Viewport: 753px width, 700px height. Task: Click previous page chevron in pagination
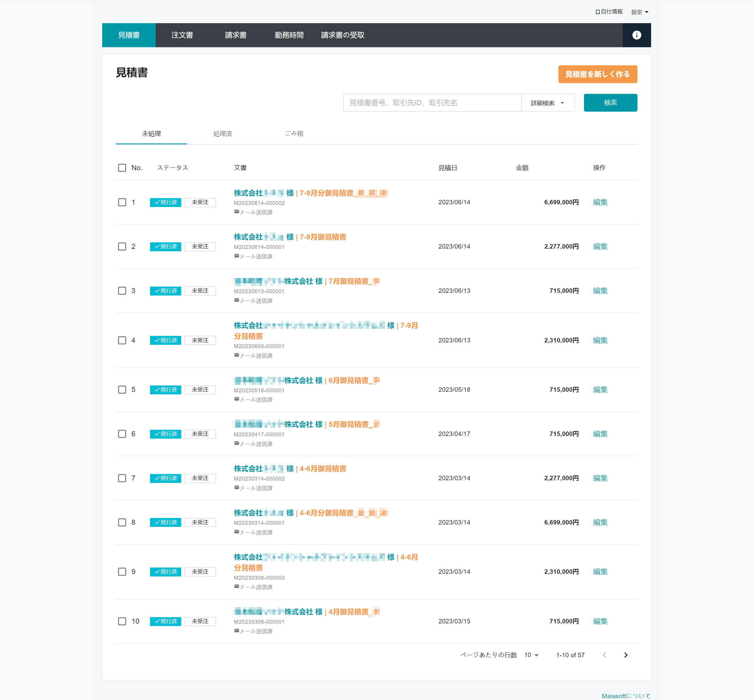[x=604, y=655]
